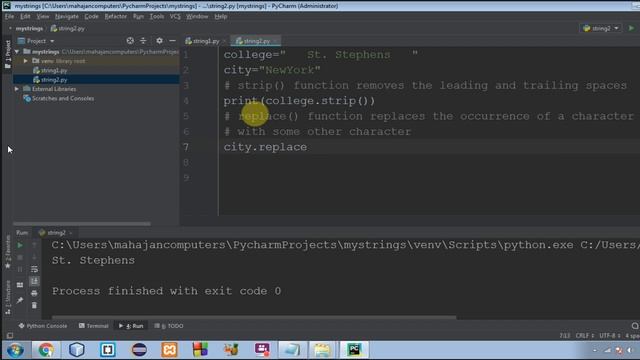640x360 pixels.
Task: Switch to the string1.py editor tab
Action: pyautogui.click(x=202, y=41)
